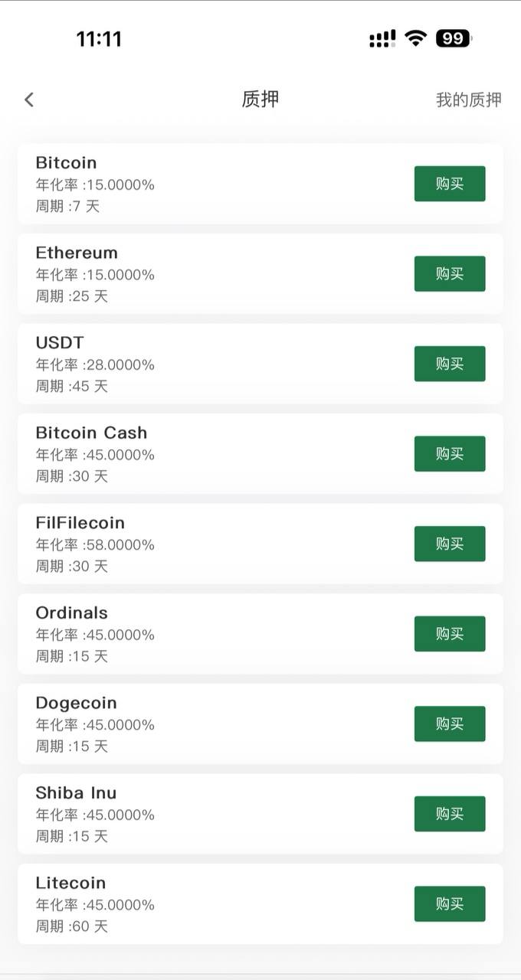Select the Litecoin staking card
Viewport: 521px width, 980px height.
tap(192, 903)
